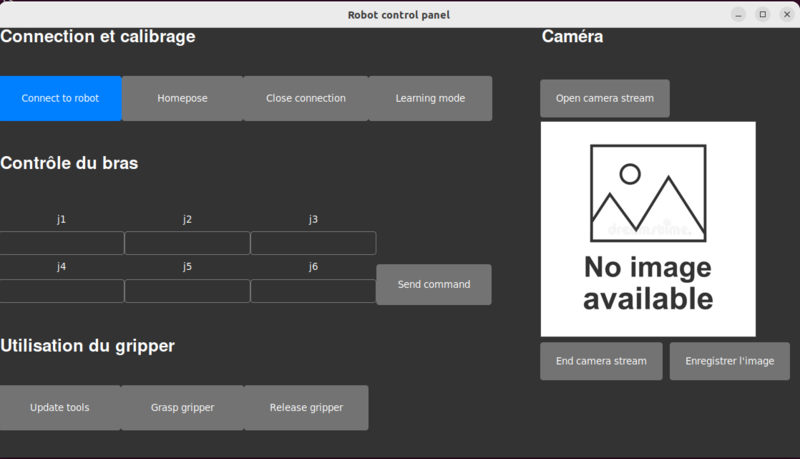800x459 pixels.
Task: Click the No image available placeholder
Action: click(x=648, y=229)
